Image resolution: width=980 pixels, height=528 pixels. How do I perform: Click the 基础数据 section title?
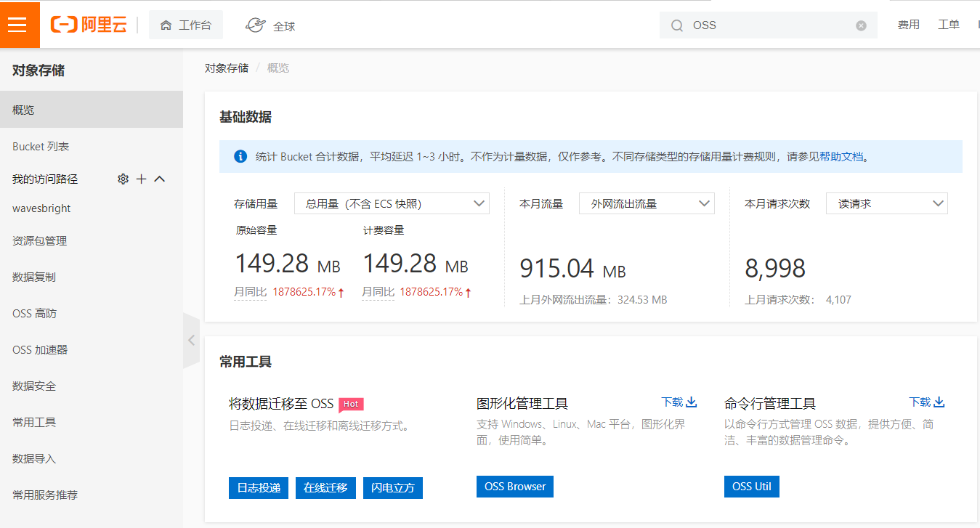(246, 117)
